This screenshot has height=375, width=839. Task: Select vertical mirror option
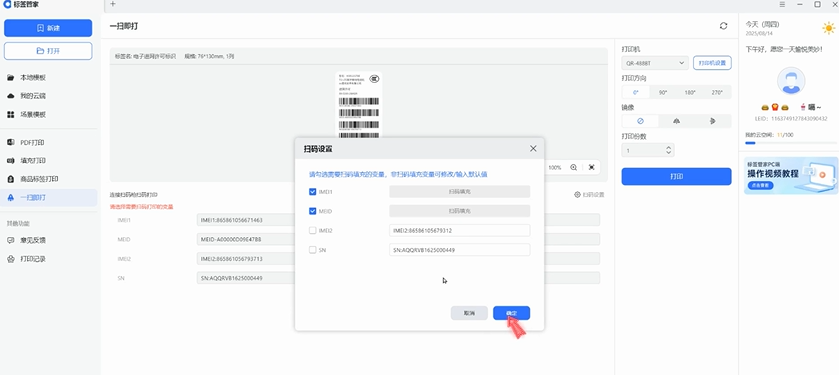point(713,121)
